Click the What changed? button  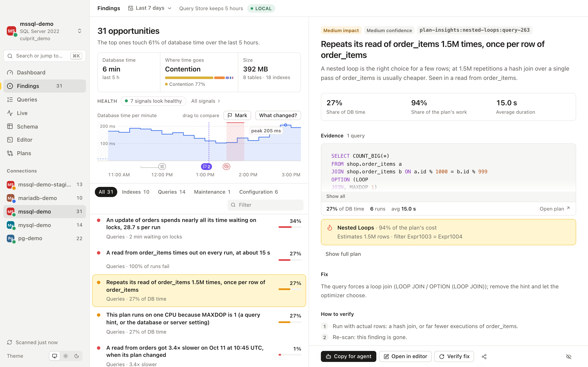coord(278,115)
